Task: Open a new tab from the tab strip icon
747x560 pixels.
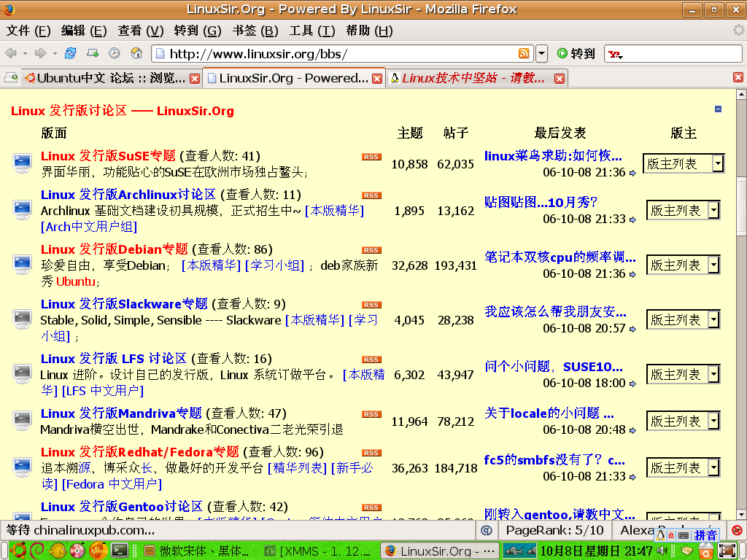Action: point(10,77)
